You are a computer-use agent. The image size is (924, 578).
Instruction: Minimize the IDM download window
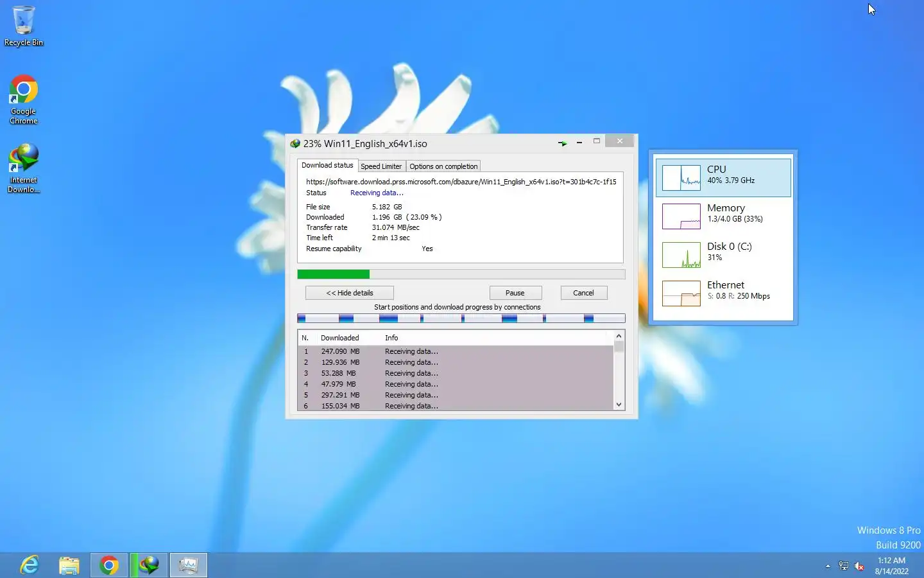(x=579, y=143)
